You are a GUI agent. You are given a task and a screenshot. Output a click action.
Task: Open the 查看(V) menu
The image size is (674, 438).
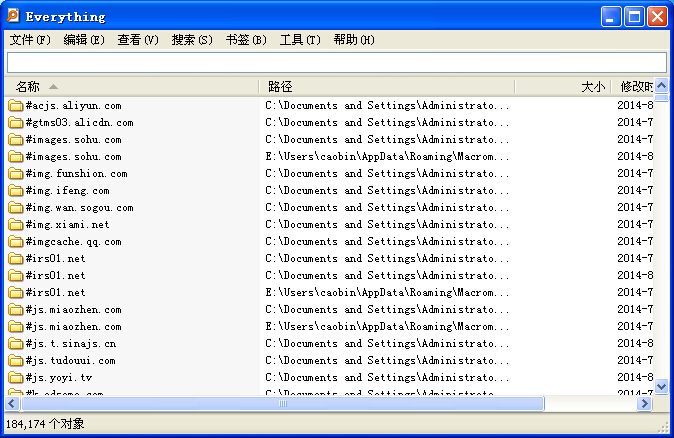138,40
